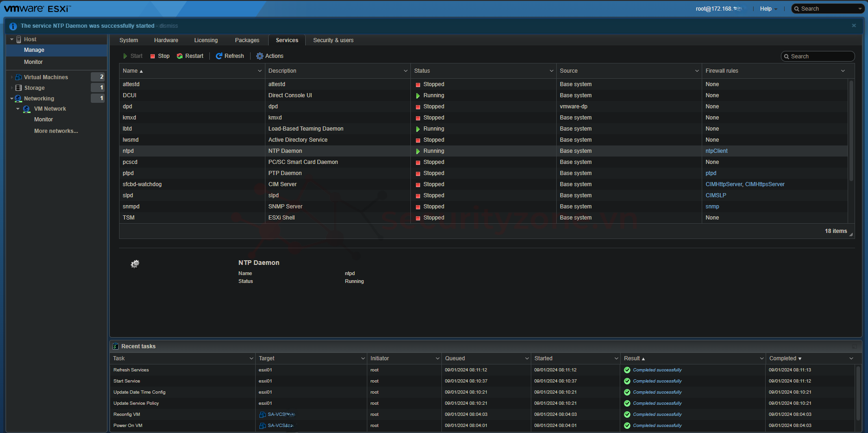The image size is (868, 433).
Task: Open the snmp firewall rule link
Action: [x=712, y=207]
